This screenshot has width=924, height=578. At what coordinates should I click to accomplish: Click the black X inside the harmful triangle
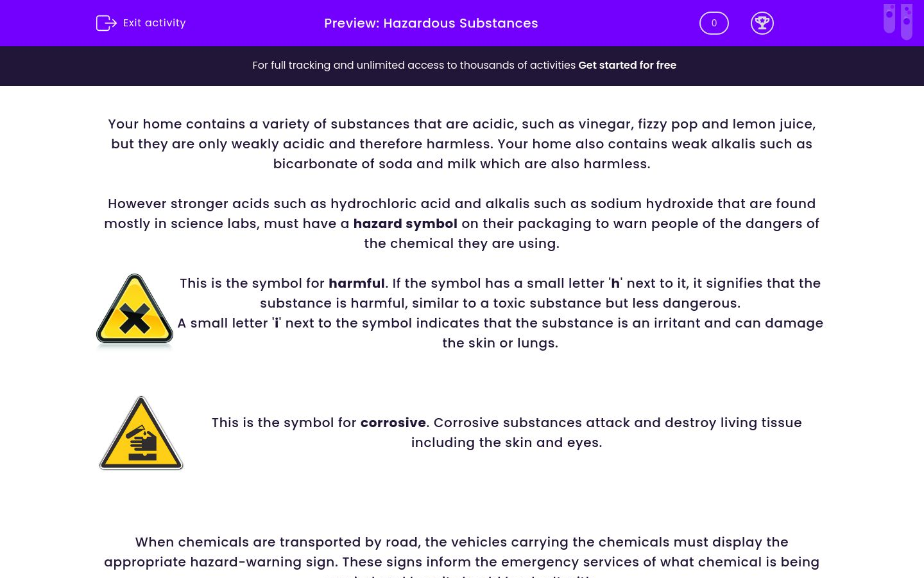[135, 317]
